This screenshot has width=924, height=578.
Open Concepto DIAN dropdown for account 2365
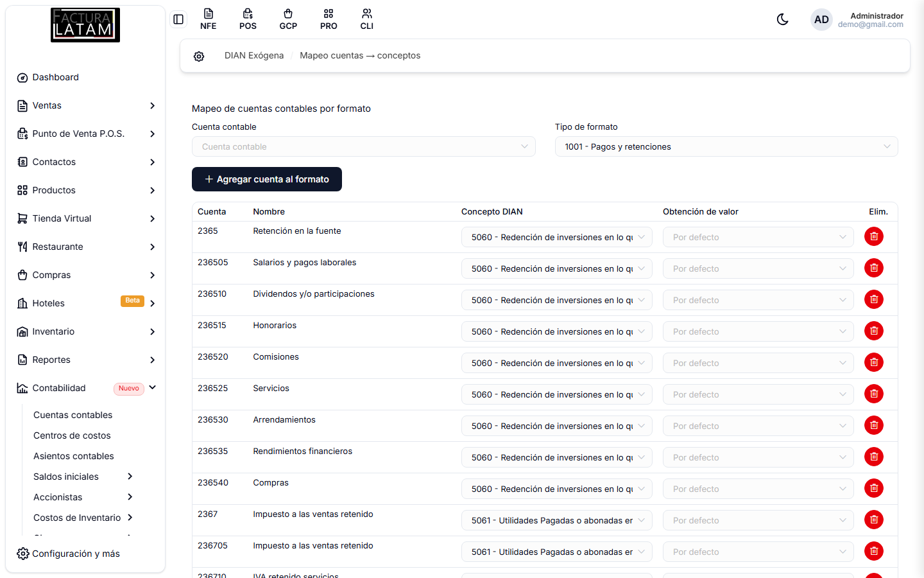click(557, 237)
